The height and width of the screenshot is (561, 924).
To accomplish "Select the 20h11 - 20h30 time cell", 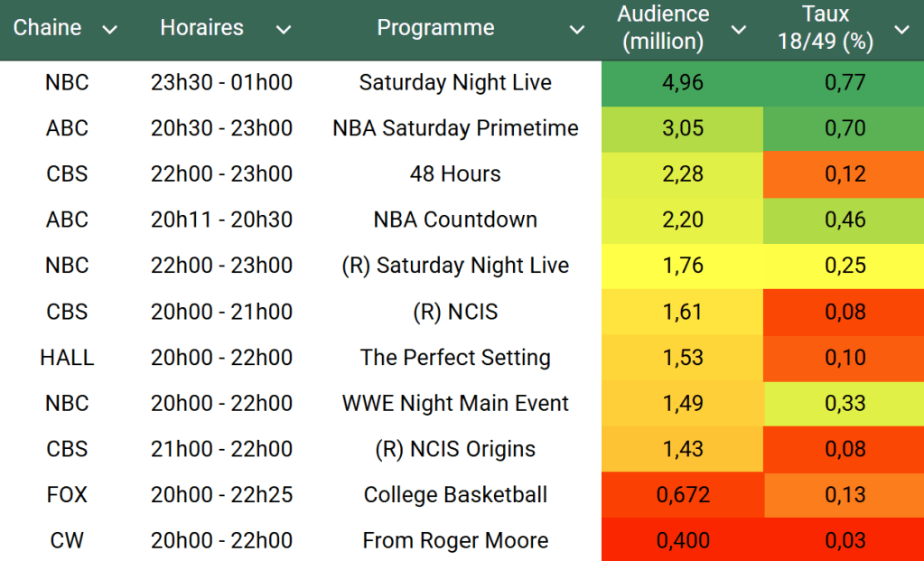I will coord(221,220).
